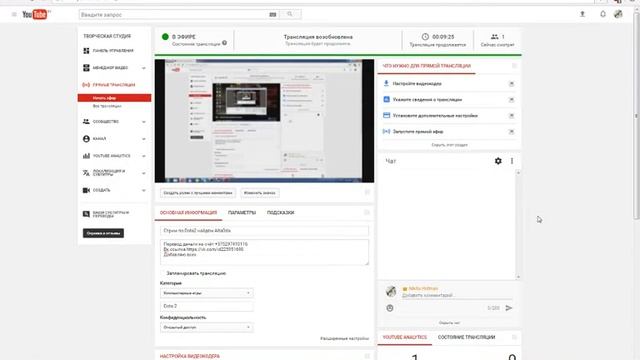Viewport: 640px width, 360px height.
Task: Click the Создать ролик с лучшими моментами button
Action: click(x=198, y=193)
